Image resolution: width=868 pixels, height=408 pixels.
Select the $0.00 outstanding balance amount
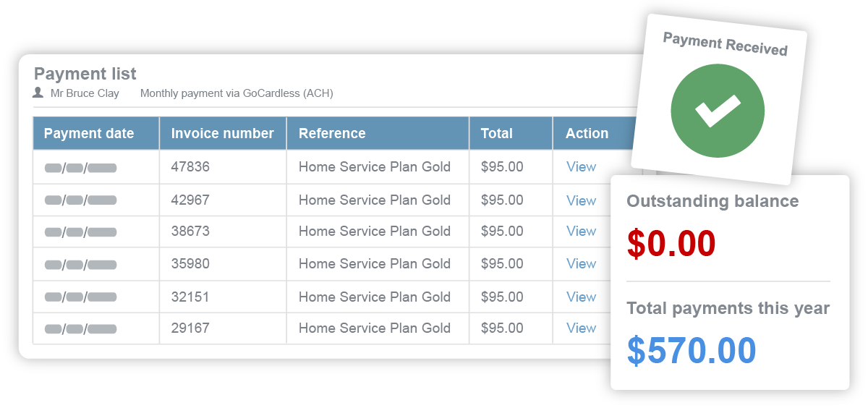coord(671,244)
